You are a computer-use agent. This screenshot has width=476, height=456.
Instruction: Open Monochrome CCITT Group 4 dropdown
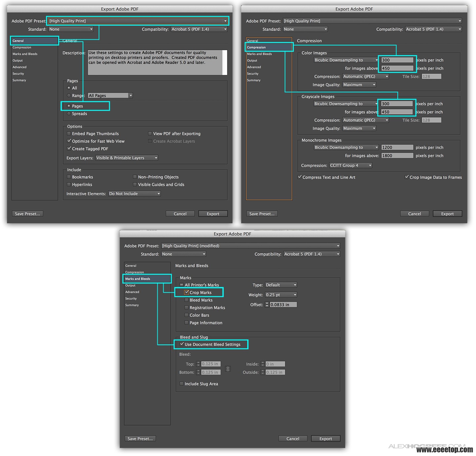point(351,165)
